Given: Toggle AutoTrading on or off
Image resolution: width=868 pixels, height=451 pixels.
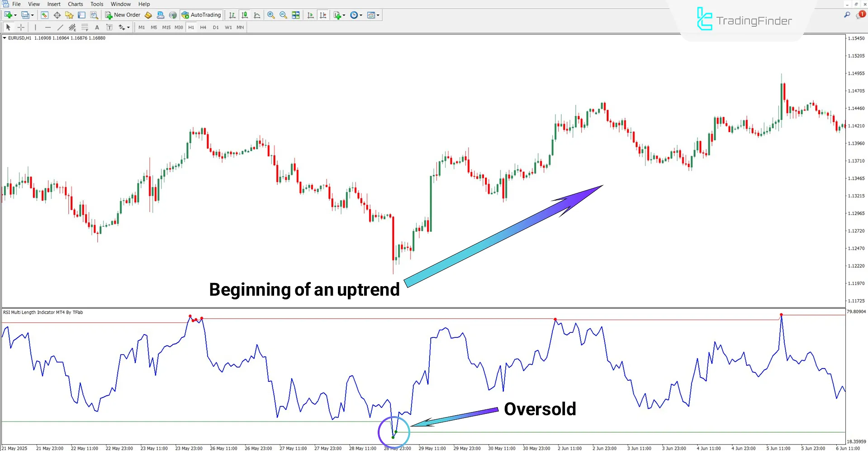Looking at the screenshot, I should [x=201, y=14].
